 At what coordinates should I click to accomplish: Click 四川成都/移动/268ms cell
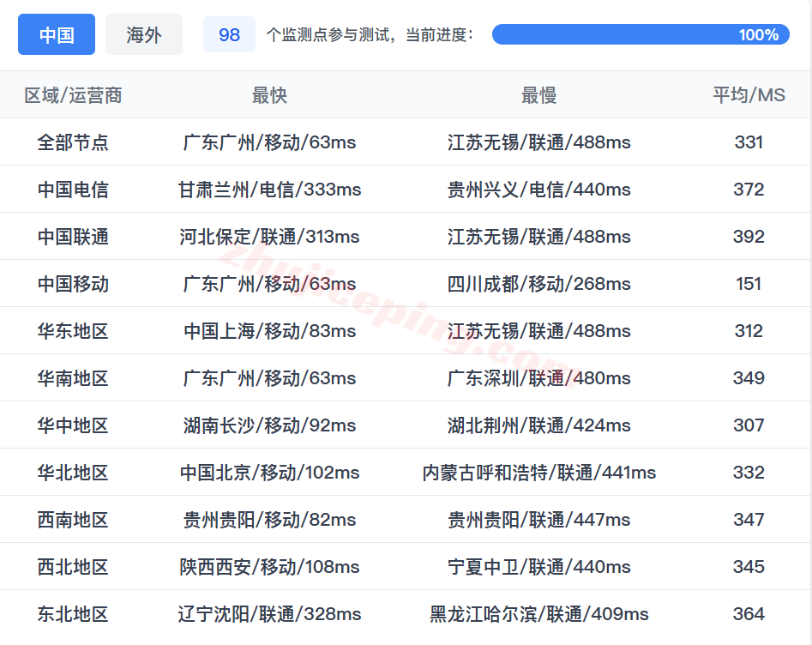tap(538, 283)
